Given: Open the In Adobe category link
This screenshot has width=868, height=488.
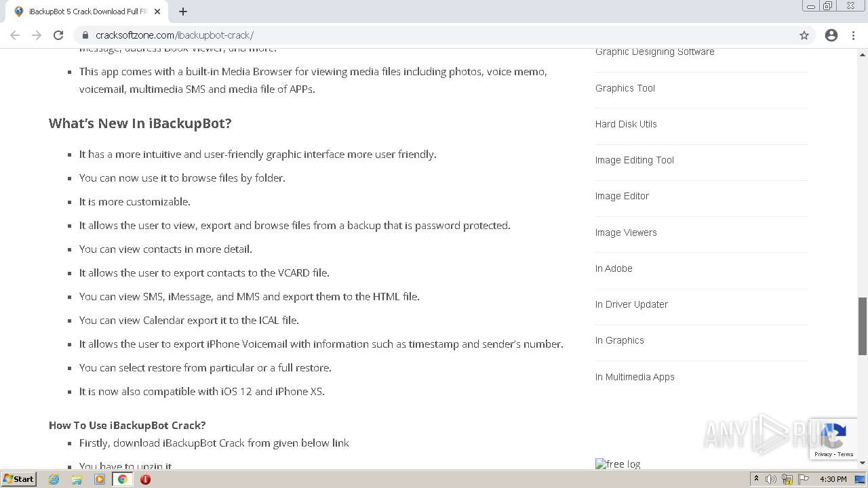Looking at the screenshot, I should click(x=614, y=268).
